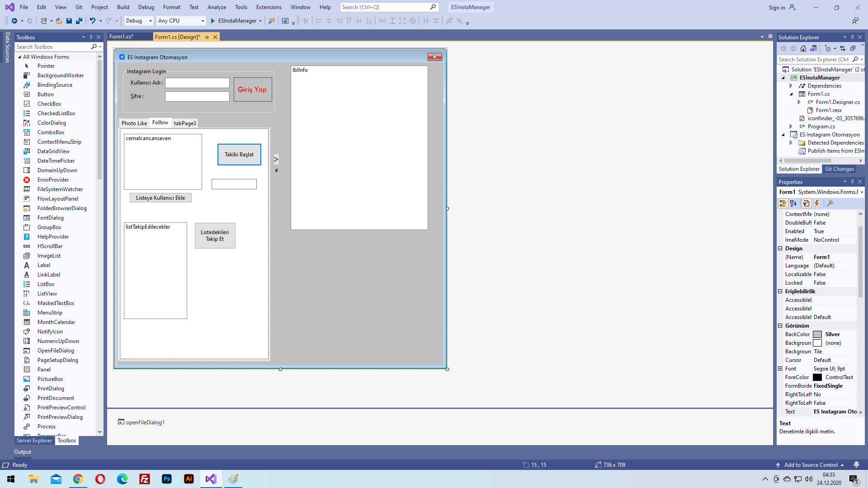The image size is (868, 488).
Task: Open Google Chrome from the taskbar
Action: (x=78, y=479)
